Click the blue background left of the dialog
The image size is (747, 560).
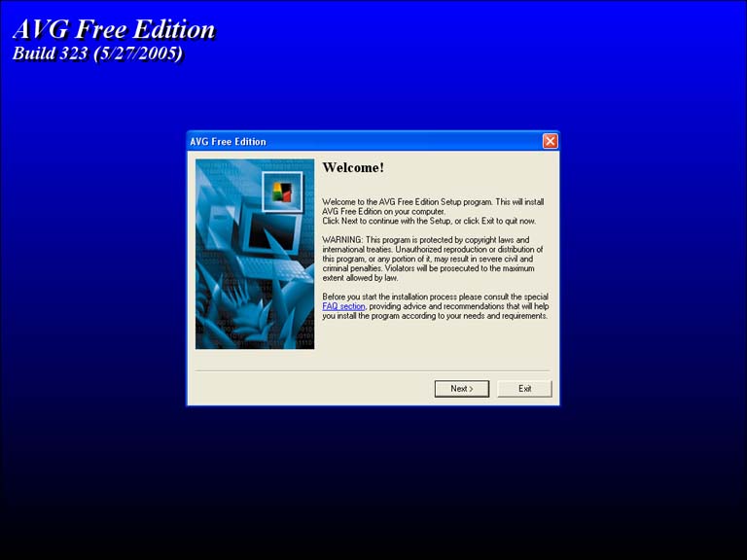tap(92, 262)
